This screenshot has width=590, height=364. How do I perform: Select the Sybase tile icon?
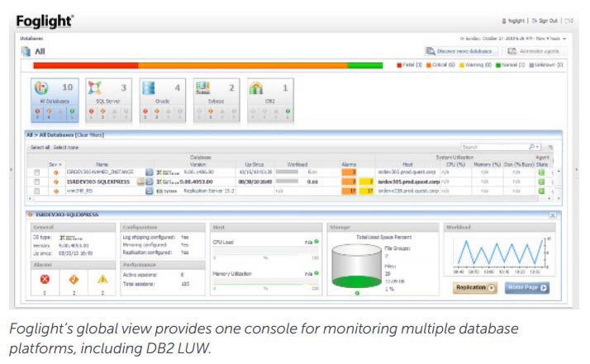coord(202,87)
